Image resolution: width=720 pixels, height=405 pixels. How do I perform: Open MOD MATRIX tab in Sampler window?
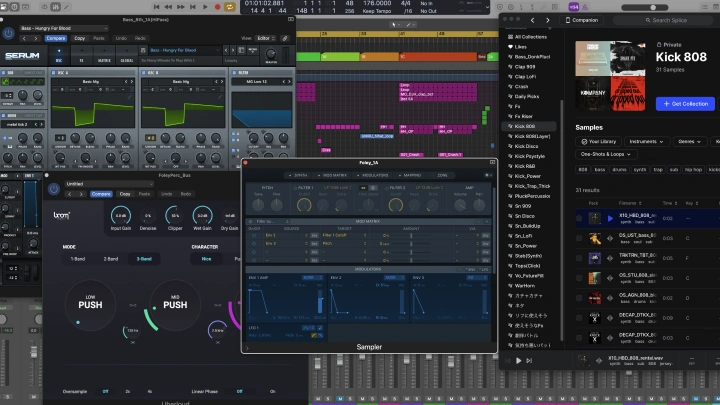click(332, 175)
